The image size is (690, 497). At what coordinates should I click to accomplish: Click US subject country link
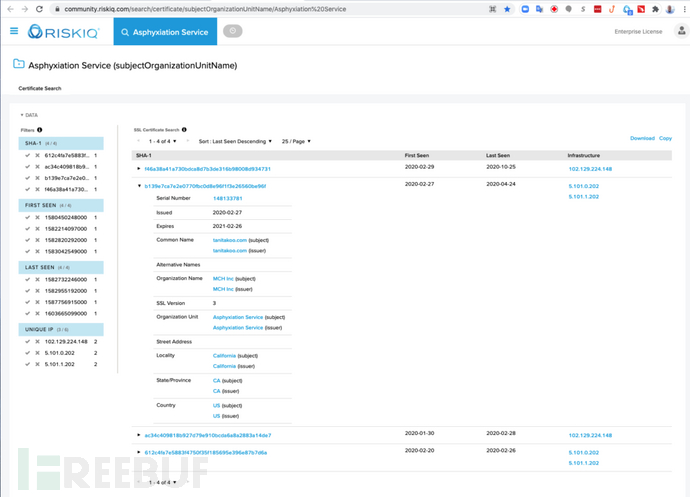(x=217, y=405)
